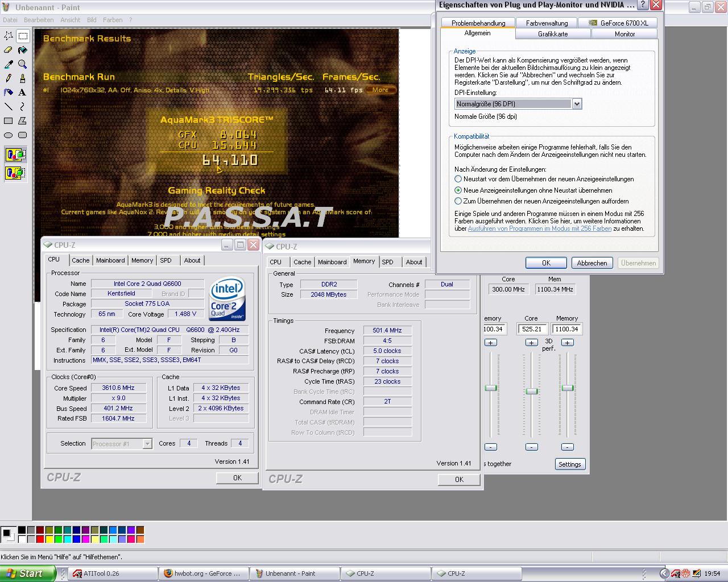Click OK in the left CPU-Z CPU window

[238, 478]
